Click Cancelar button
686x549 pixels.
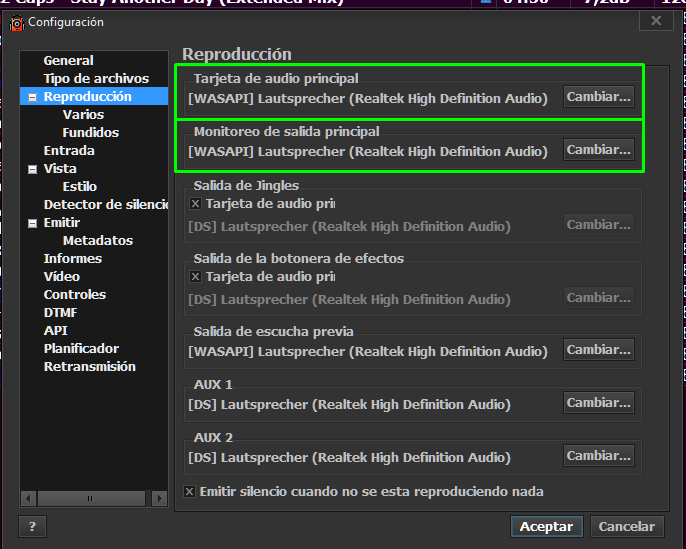(x=627, y=526)
